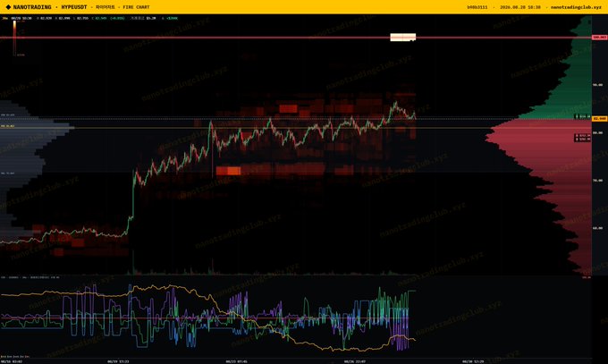The width and height of the screenshot is (608, 364).
Task: Click the FIRE CHART title text
Action: click(x=136, y=7)
